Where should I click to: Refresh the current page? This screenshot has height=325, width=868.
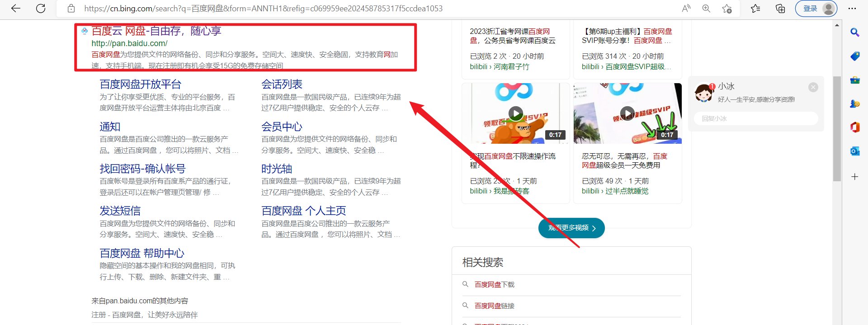click(x=41, y=9)
